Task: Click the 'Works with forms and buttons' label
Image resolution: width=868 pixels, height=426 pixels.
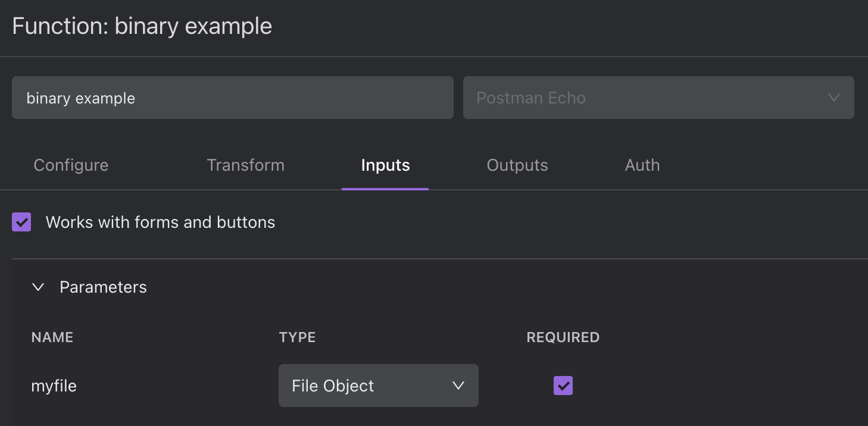Action: pos(160,223)
